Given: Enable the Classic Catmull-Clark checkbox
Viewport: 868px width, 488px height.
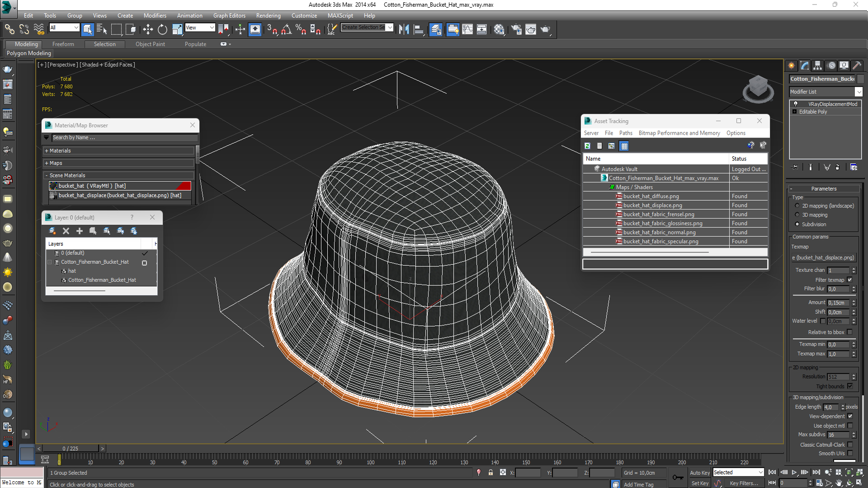Looking at the screenshot, I should (850, 445).
